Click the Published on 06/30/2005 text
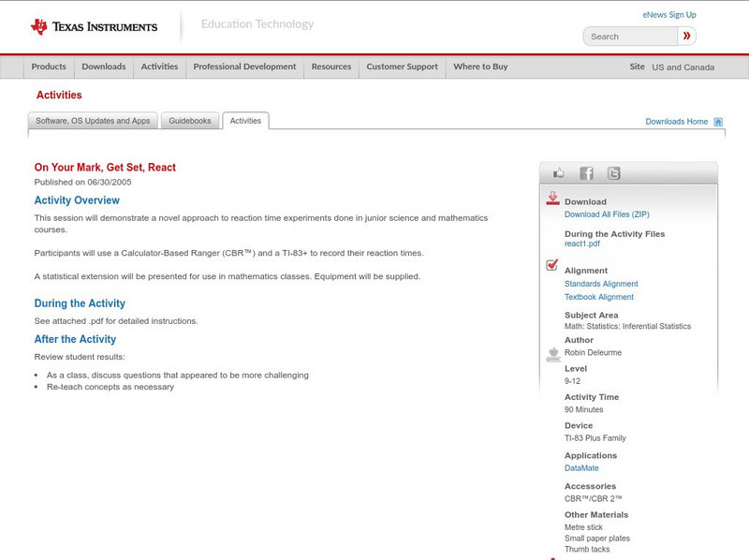The image size is (749, 560). (x=82, y=182)
